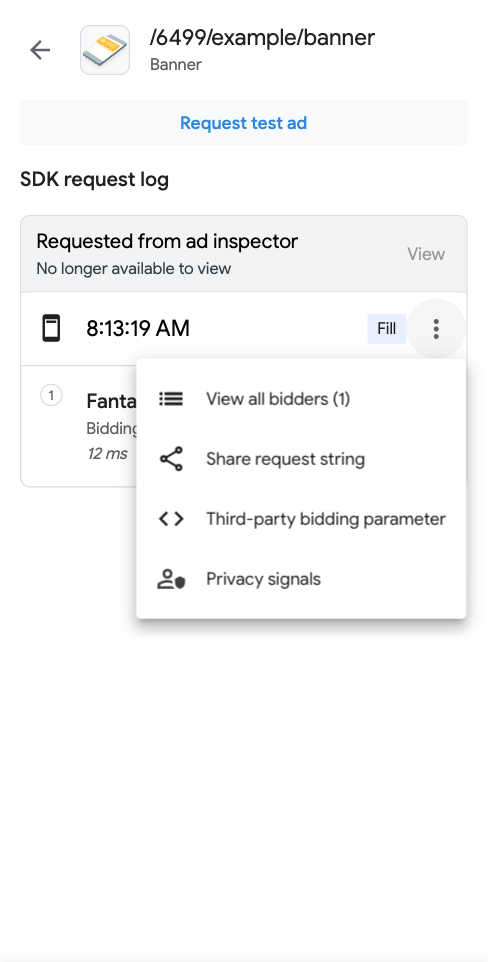Screen dimensions: 488x962
Task: Click the list icon for bidders
Action: pos(171,399)
